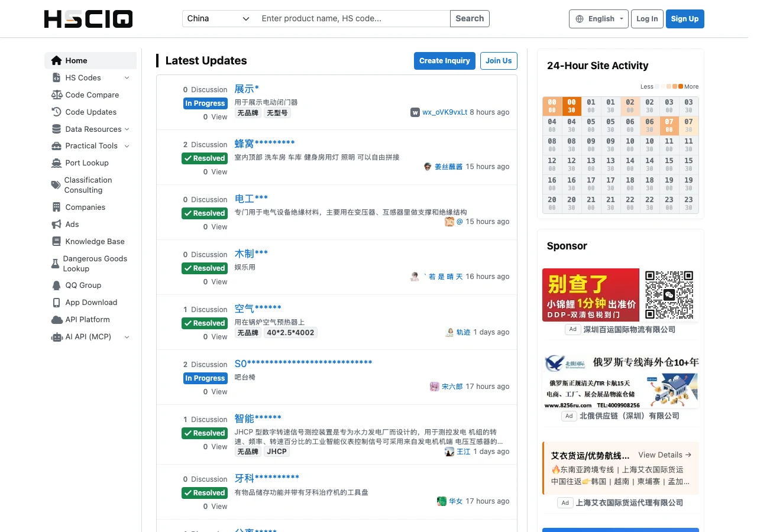Click the Code Updates history icon

coord(57,112)
